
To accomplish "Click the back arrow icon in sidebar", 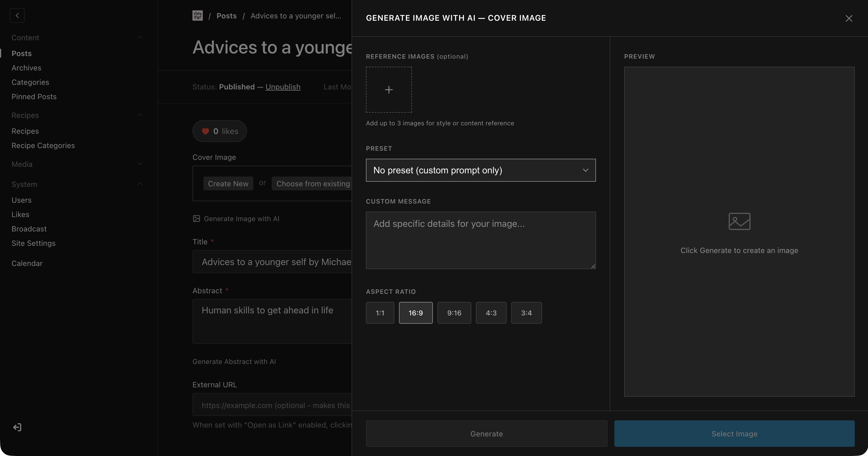I will [17, 16].
